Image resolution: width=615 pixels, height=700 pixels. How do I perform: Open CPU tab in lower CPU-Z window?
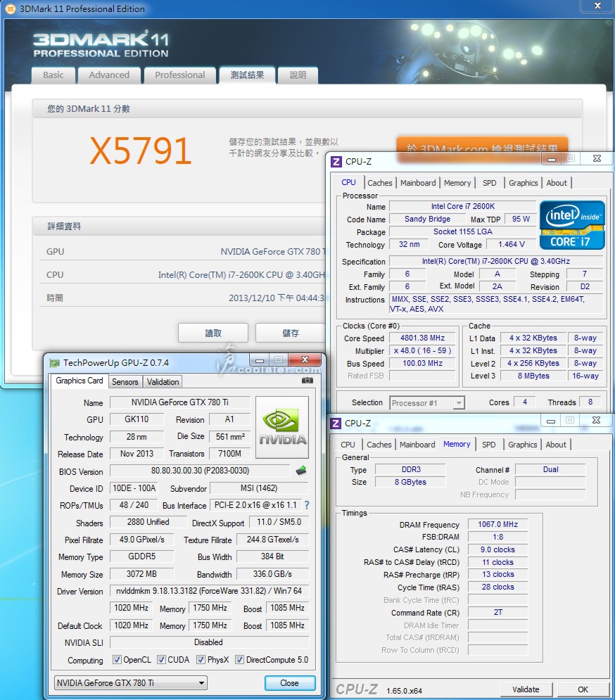point(348,445)
